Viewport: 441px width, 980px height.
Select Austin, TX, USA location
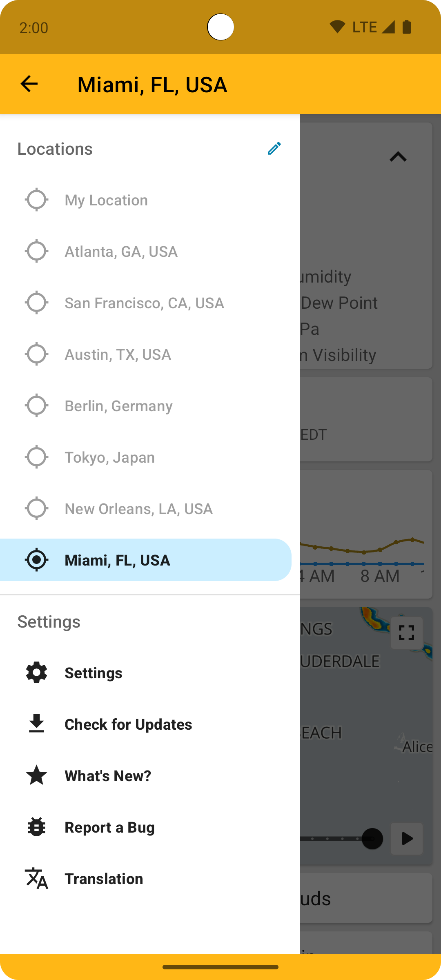(x=118, y=354)
